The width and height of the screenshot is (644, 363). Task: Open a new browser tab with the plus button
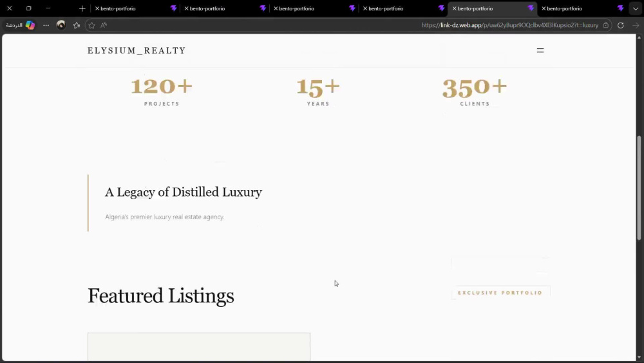[82, 8]
